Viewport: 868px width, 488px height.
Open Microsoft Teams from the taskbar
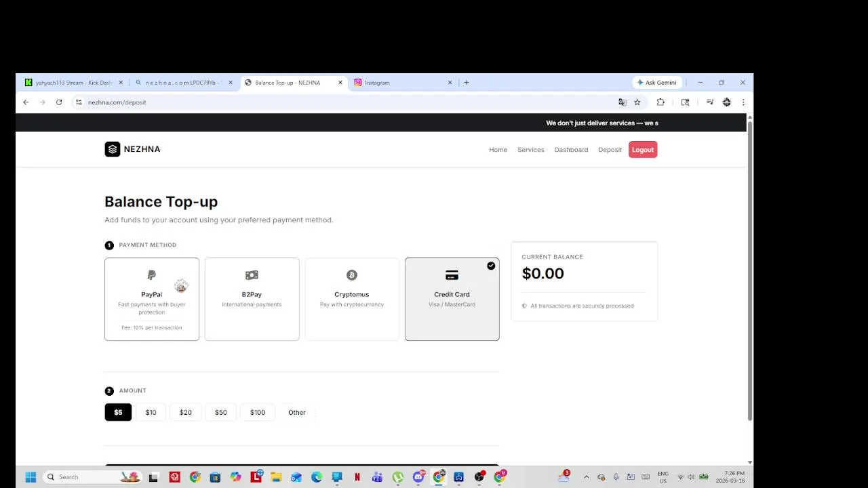pos(378,477)
